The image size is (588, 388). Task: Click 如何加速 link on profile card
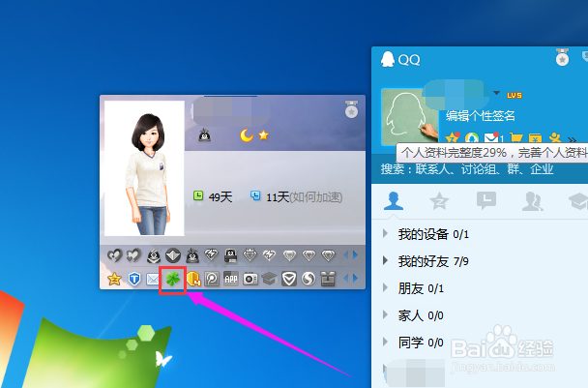[x=315, y=197]
